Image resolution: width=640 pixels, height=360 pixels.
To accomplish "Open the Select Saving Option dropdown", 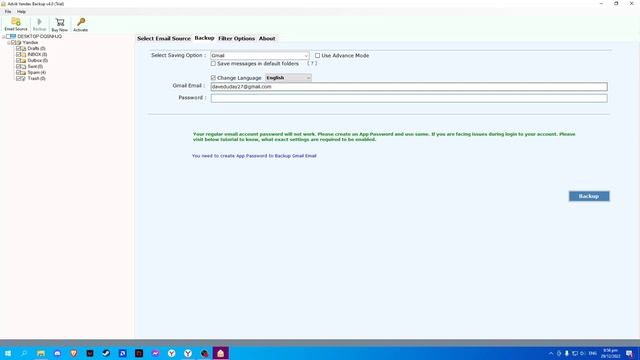I will click(x=260, y=56).
